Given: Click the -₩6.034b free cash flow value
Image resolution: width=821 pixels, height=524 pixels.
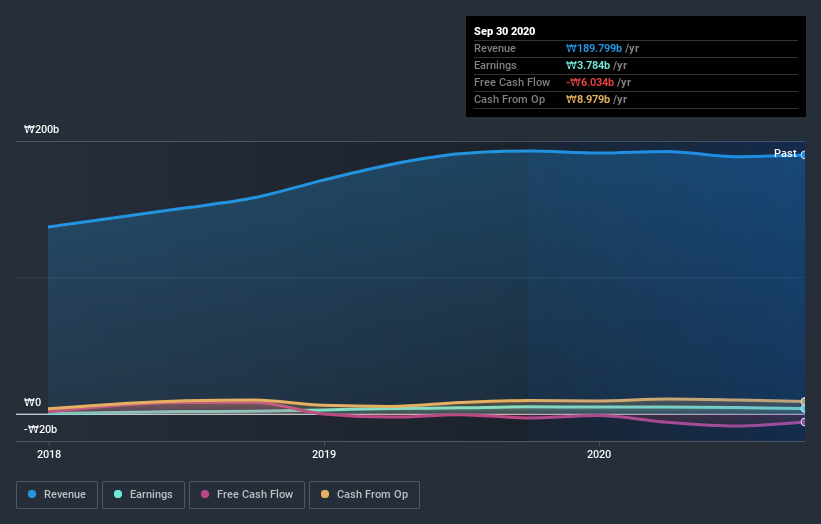Looking at the screenshot, I should [590, 83].
